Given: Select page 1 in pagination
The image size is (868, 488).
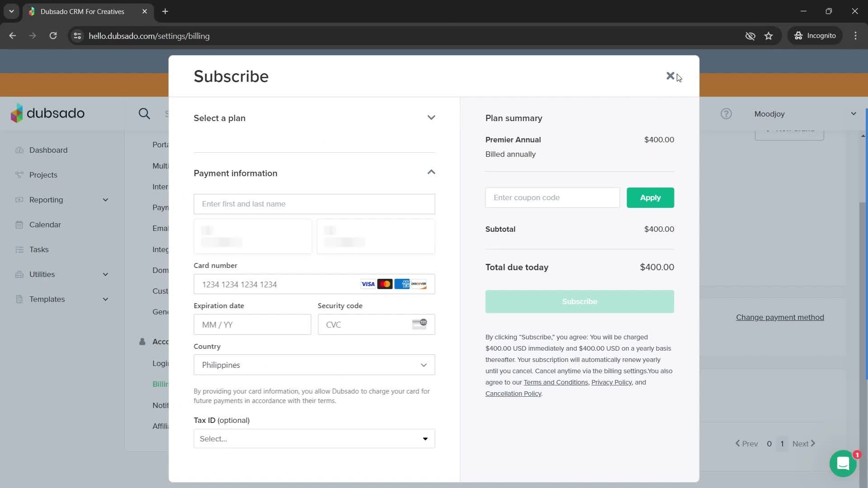Looking at the screenshot, I should [x=782, y=444].
